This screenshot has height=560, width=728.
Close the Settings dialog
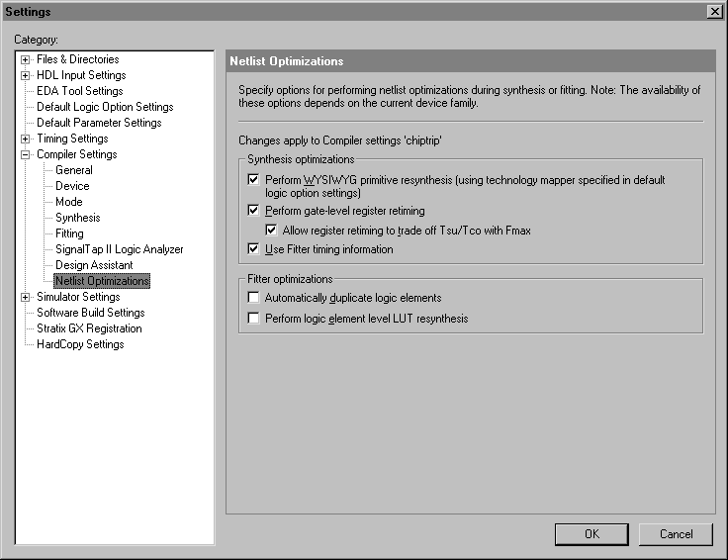tap(714, 12)
